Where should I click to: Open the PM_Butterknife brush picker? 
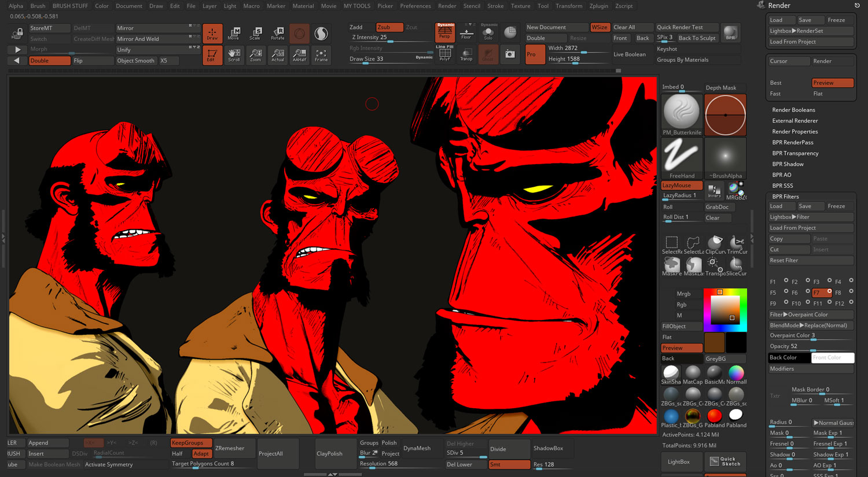(x=681, y=113)
